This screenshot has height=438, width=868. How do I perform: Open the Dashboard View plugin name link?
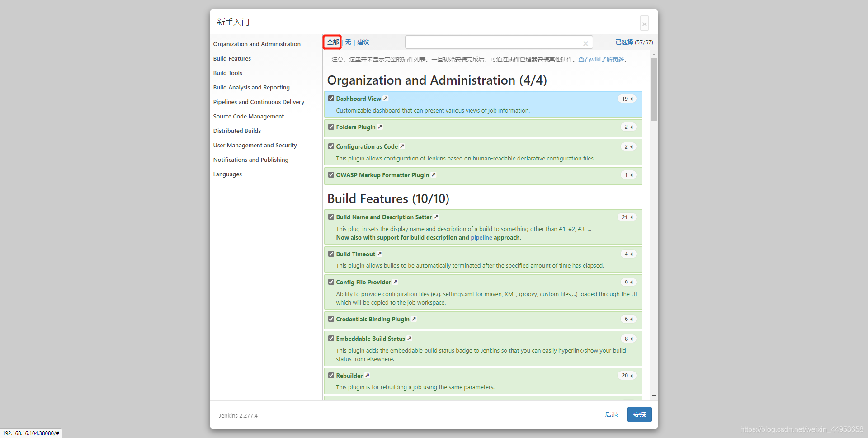point(359,99)
